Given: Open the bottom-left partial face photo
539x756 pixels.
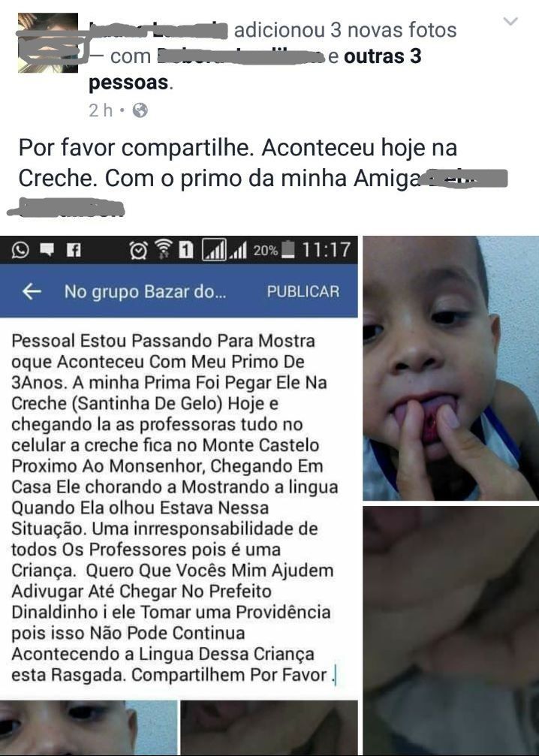Looking at the screenshot, I should pos(89,728).
